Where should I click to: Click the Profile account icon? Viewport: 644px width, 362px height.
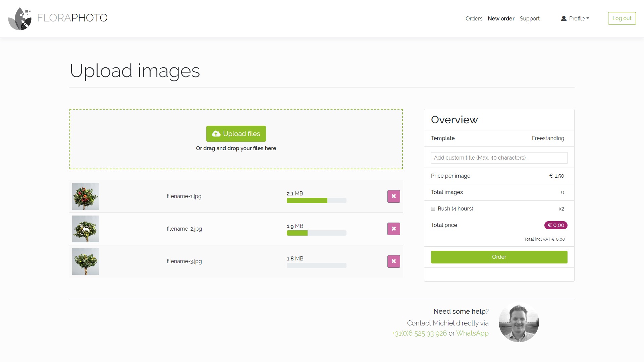tap(563, 18)
